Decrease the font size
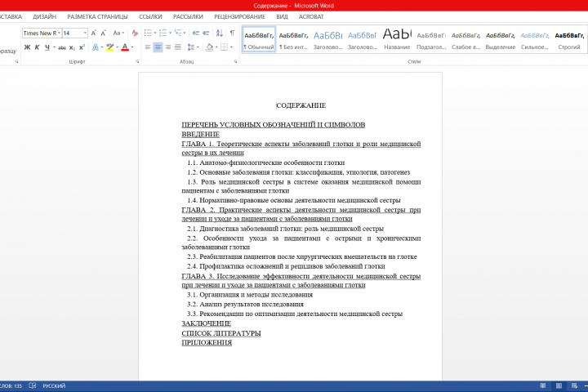588x392 pixels. tap(104, 33)
